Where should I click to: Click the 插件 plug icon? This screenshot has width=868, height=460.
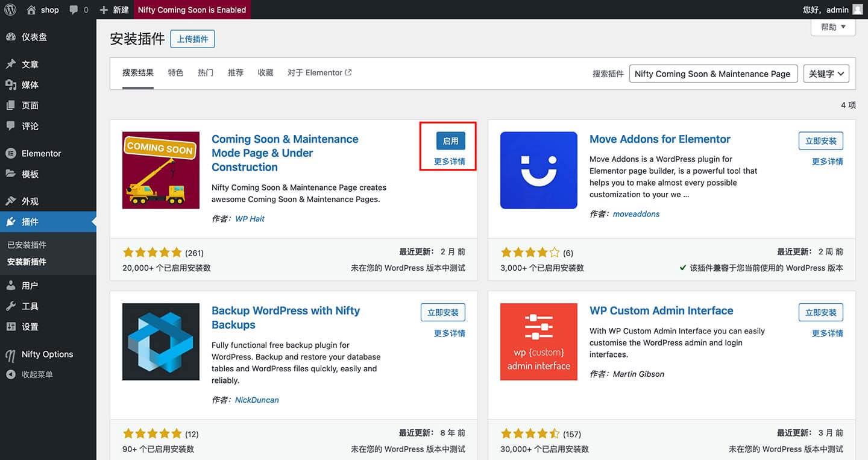(x=11, y=222)
